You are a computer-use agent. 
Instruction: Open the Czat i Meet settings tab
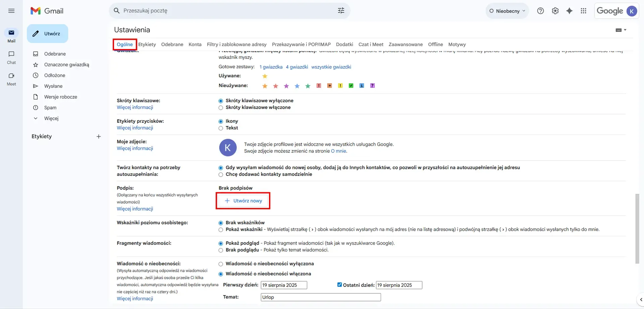[371, 44]
